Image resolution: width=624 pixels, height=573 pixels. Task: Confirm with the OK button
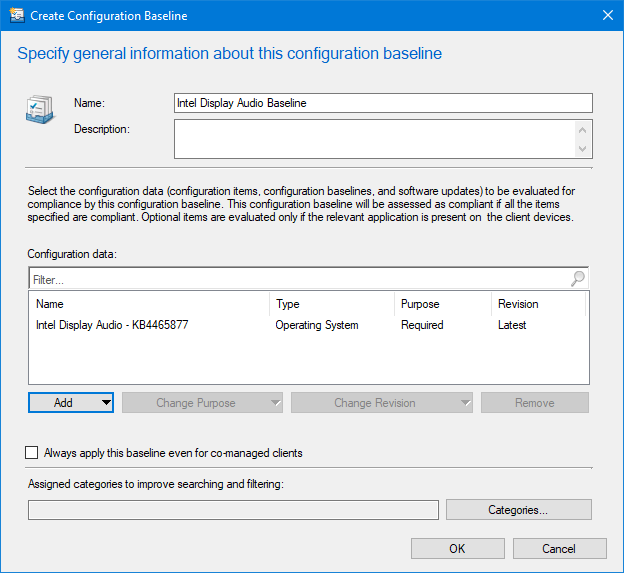tap(457, 548)
